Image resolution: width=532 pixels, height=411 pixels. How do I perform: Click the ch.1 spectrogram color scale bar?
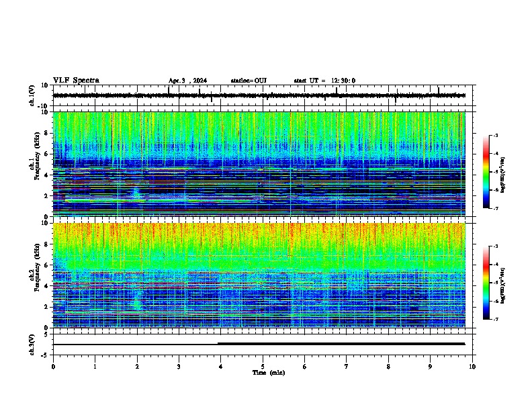click(x=486, y=172)
